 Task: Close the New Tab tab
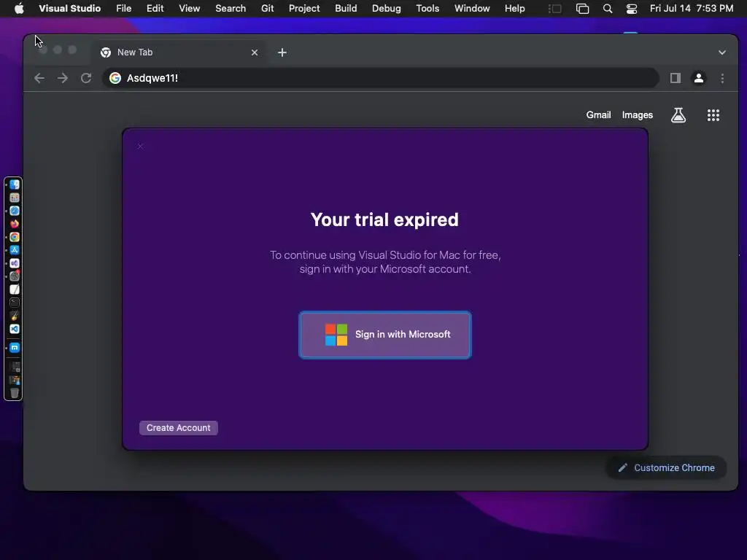tap(255, 52)
